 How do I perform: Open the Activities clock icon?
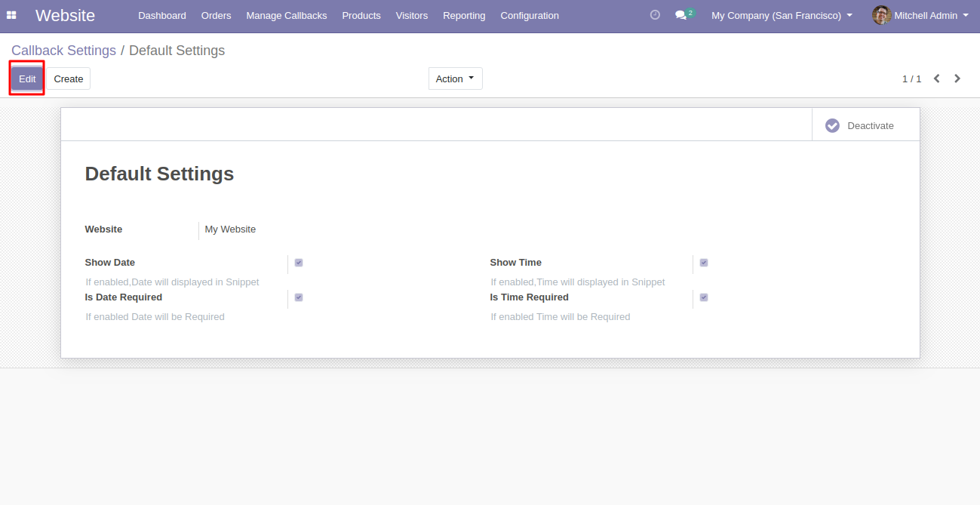tap(654, 14)
